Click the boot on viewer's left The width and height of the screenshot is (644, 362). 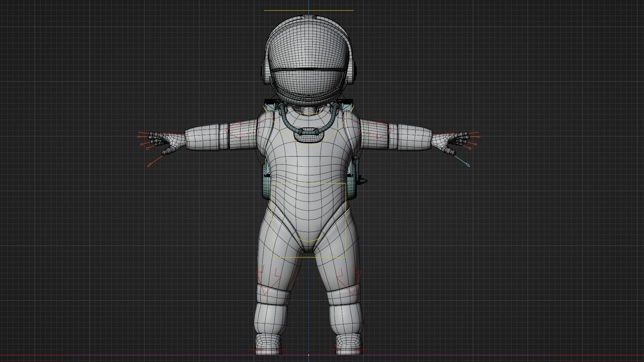coord(268,344)
